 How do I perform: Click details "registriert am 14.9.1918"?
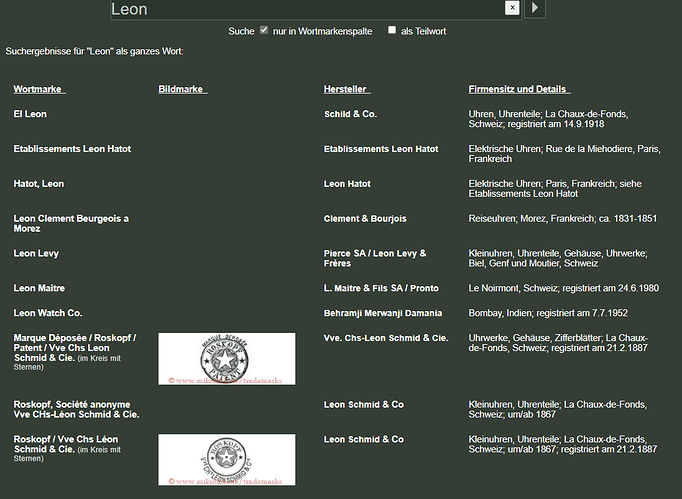(x=556, y=124)
